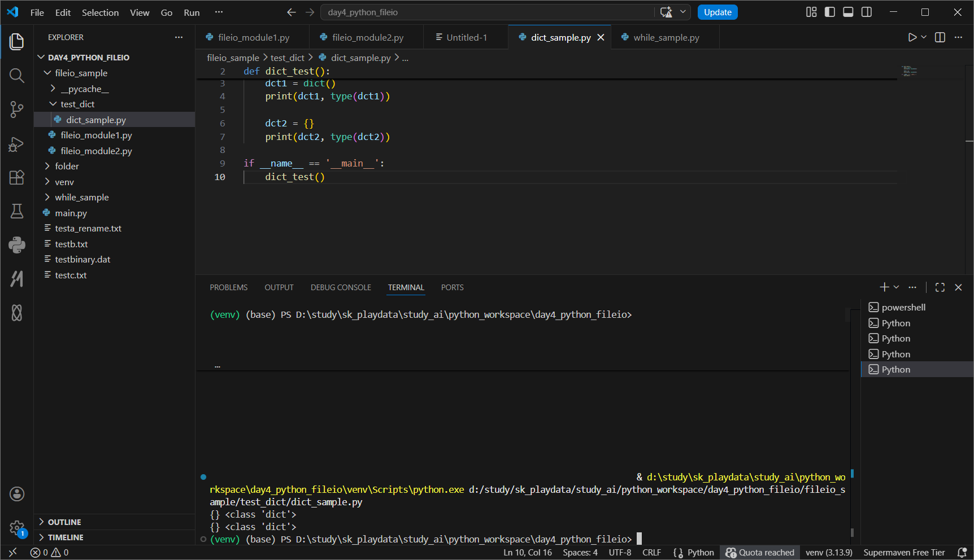Open the Copilot chat icon in title bar

(667, 12)
